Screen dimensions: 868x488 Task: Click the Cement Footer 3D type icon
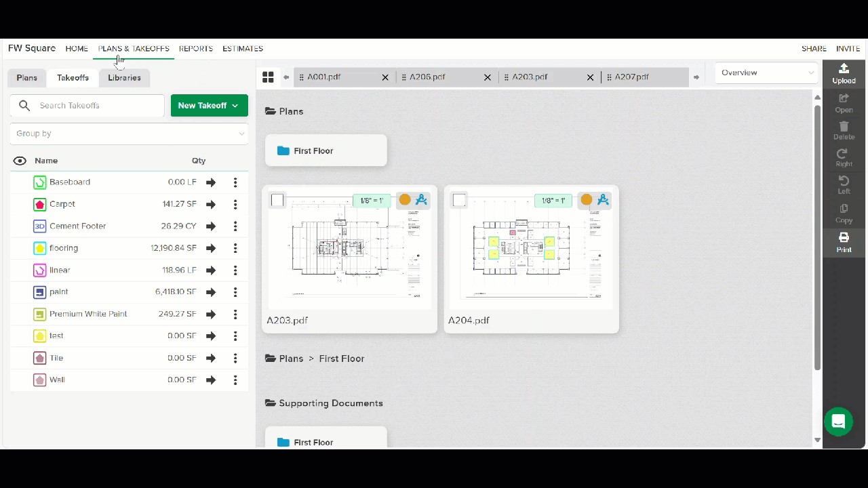point(40,226)
